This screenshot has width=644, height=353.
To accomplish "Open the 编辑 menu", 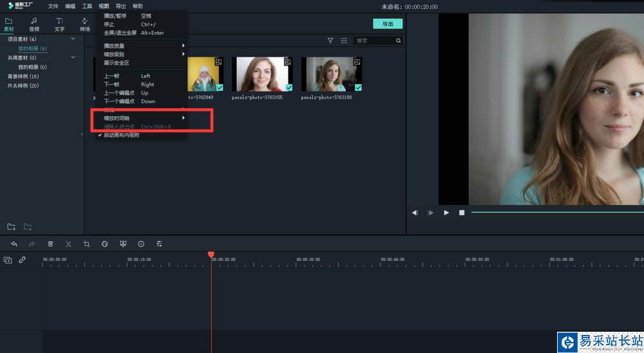I will pos(70,6).
